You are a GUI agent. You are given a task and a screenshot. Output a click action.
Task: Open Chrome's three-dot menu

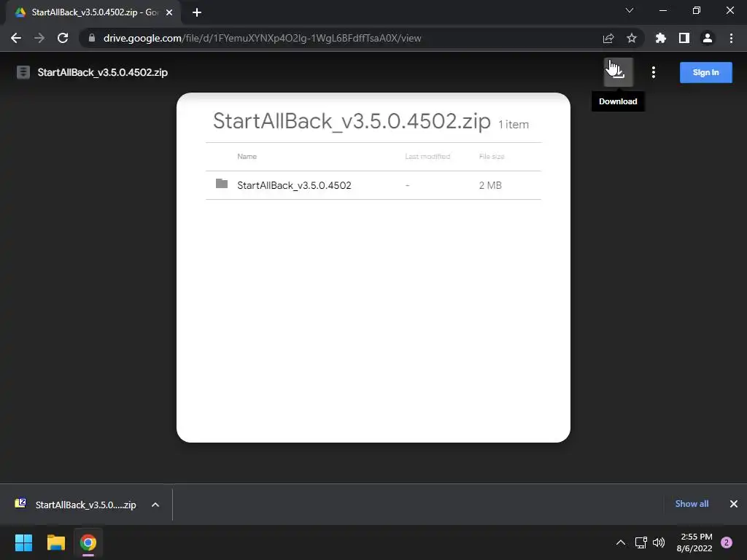[x=731, y=38]
